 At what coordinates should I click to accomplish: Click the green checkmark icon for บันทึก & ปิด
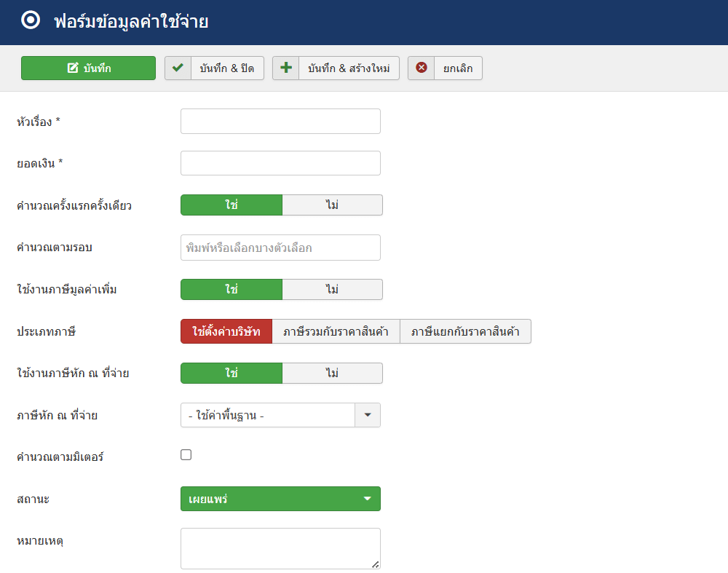pyautogui.click(x=178, y=68)
